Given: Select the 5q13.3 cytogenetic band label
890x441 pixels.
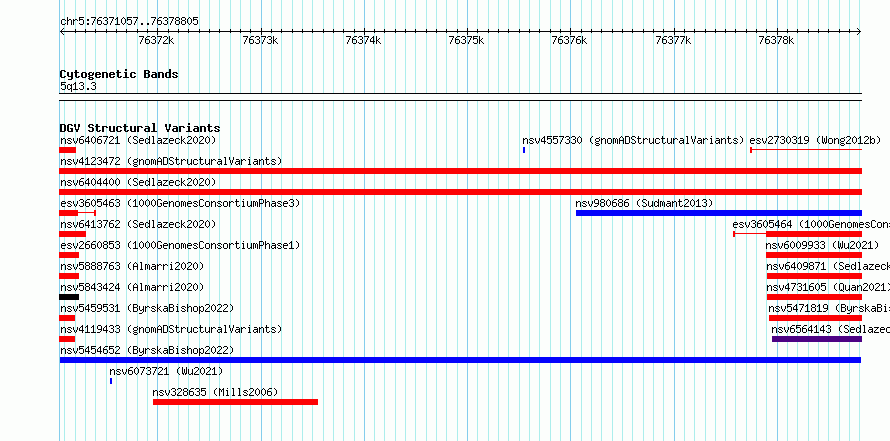Looking at the screenshot, I should [78, 86].
